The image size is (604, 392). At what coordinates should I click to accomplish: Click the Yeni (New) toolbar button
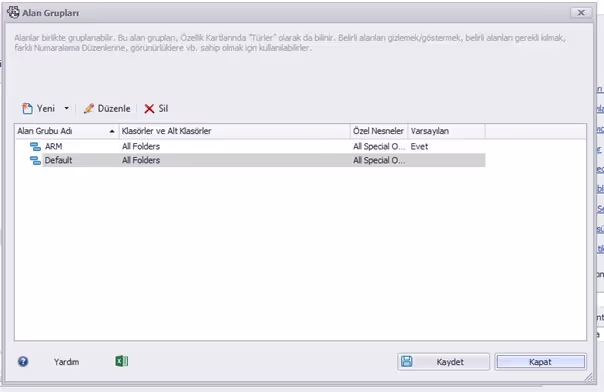pyautogui.click(x=39, y=109)
